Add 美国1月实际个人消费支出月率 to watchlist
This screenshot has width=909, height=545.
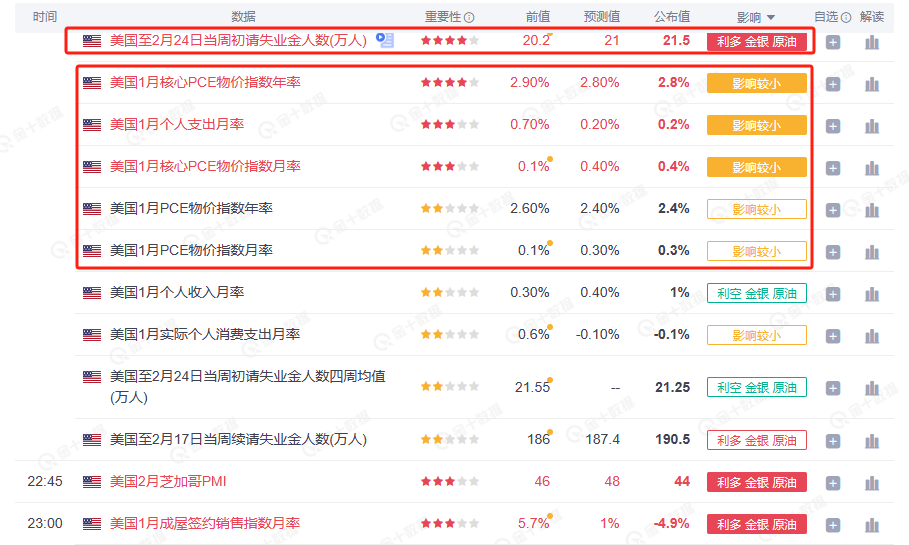(832, 336)
